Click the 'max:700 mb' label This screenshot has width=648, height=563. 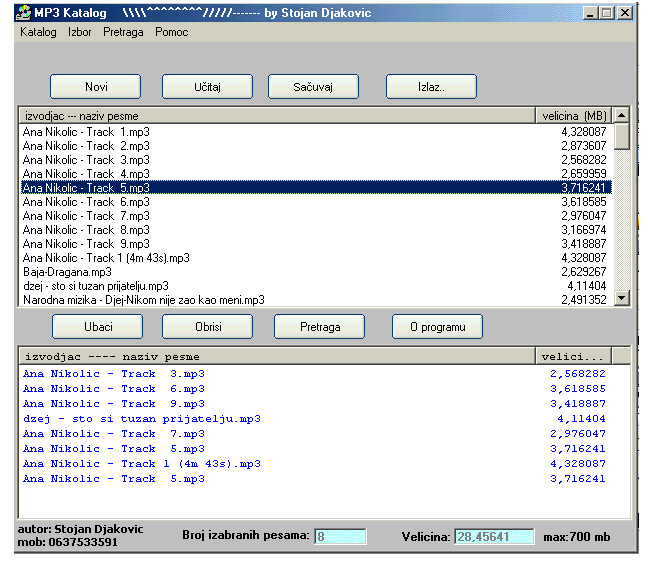pyautogui.click(x=577, y=537)
